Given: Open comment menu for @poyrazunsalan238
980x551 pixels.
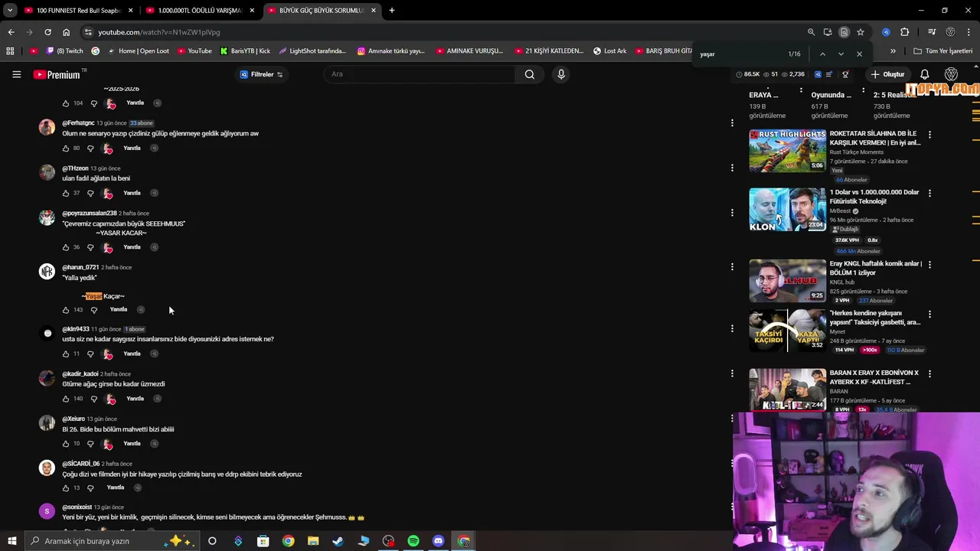Looking at the screenshot, I should (x=732, y=213).
